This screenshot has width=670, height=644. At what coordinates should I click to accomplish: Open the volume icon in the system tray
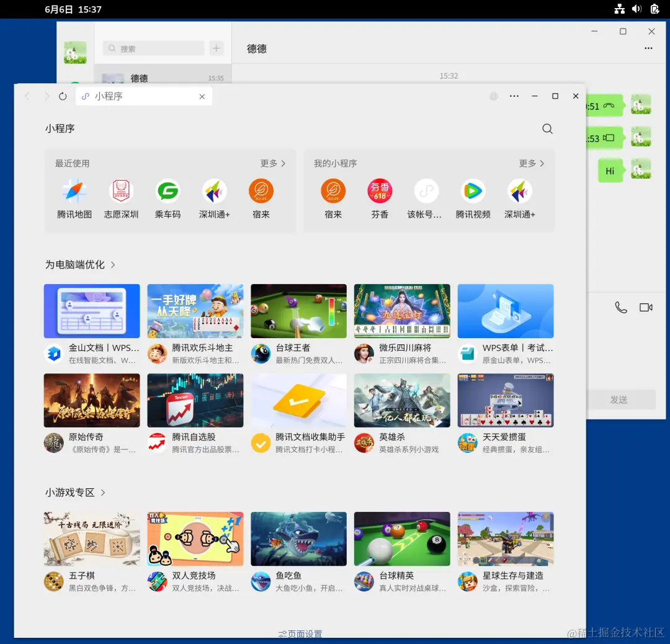click(636, 9)
